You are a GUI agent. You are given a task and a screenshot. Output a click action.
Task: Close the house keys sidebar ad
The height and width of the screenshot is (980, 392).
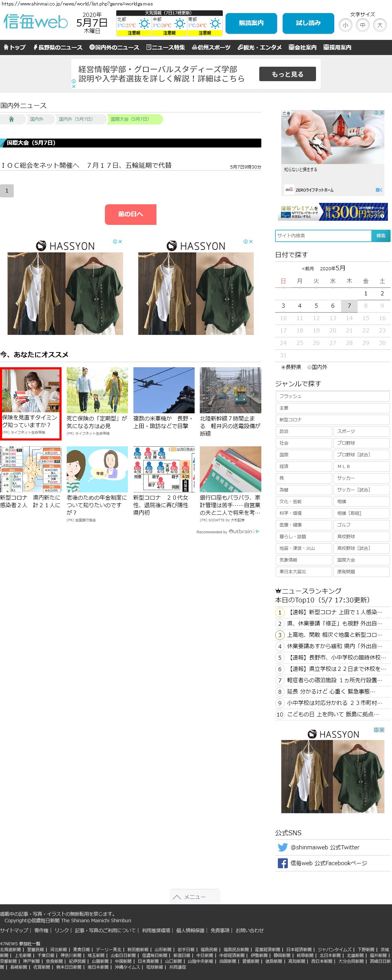[382, 112]
